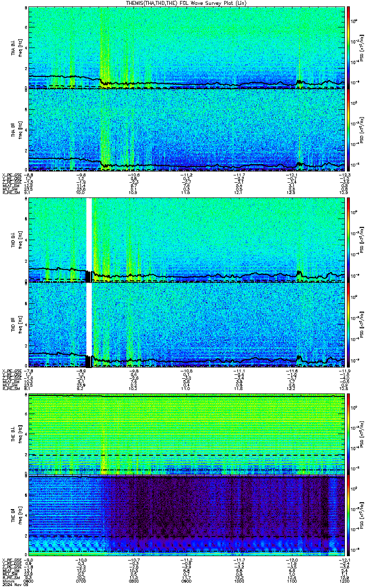Click the R_RE_SM row label below THE panels
Screen dimensions: 368x588
(11, 577)
